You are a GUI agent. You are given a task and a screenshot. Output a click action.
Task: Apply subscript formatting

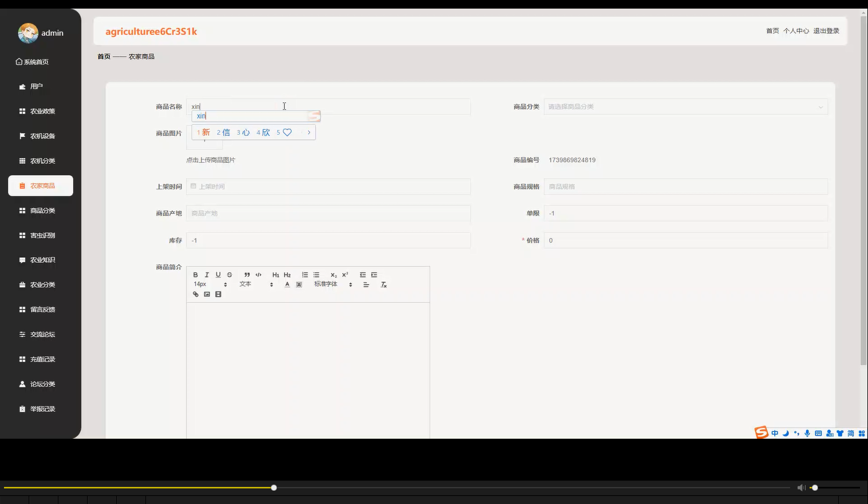(333, 275)
